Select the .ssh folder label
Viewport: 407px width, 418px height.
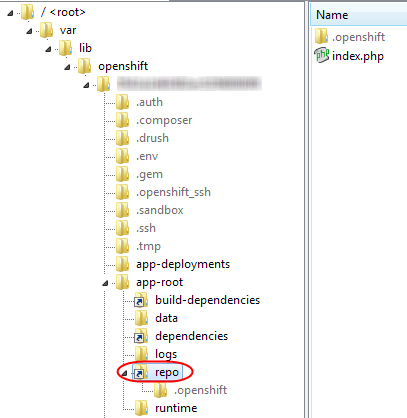[146, 228]
